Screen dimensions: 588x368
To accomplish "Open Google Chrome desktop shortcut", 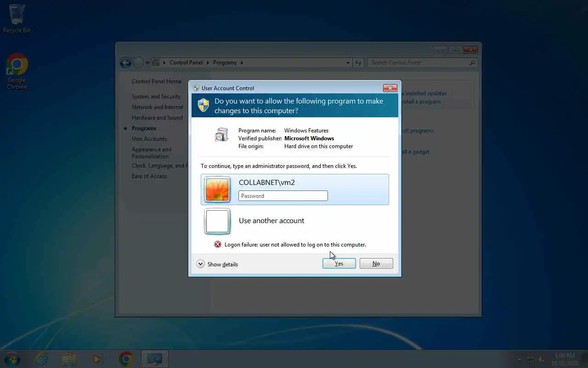I will 17,71.
